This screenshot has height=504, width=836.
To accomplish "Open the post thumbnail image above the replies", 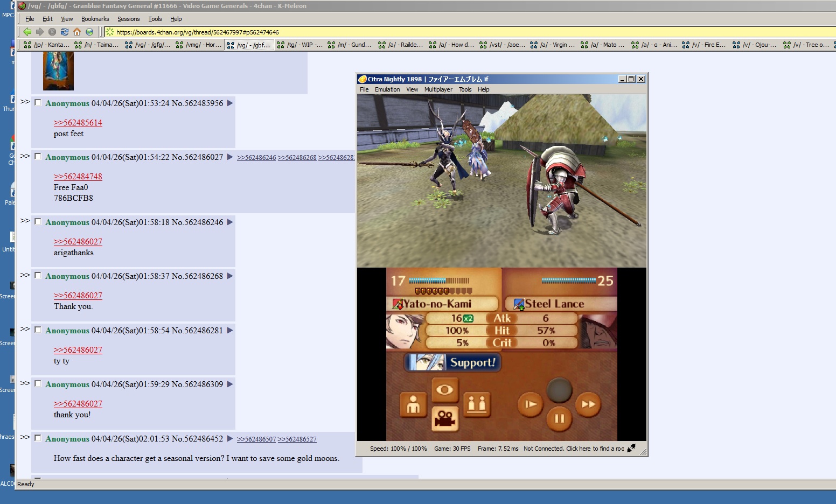I will pyautogui.click(x=58, y=71).
